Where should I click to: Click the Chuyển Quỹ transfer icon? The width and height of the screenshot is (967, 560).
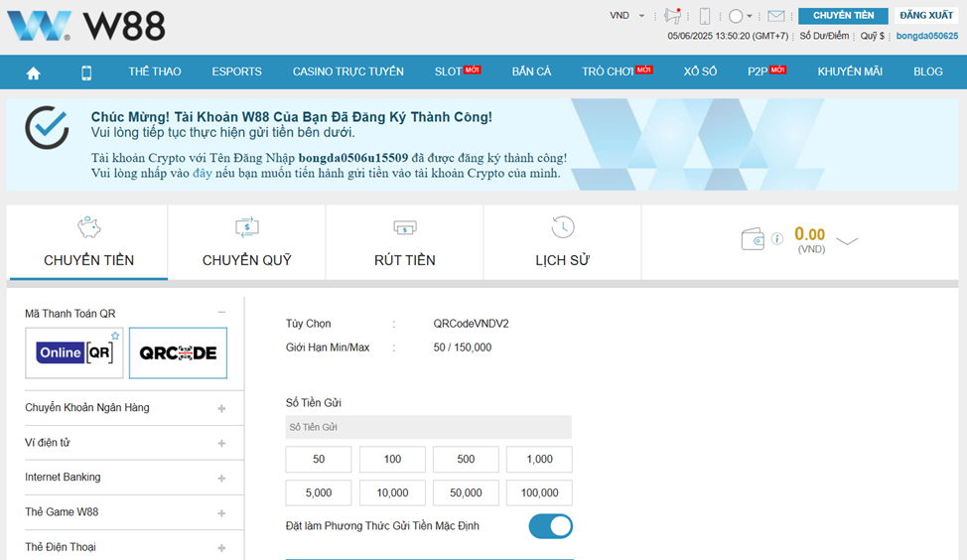tap(246, 227)
